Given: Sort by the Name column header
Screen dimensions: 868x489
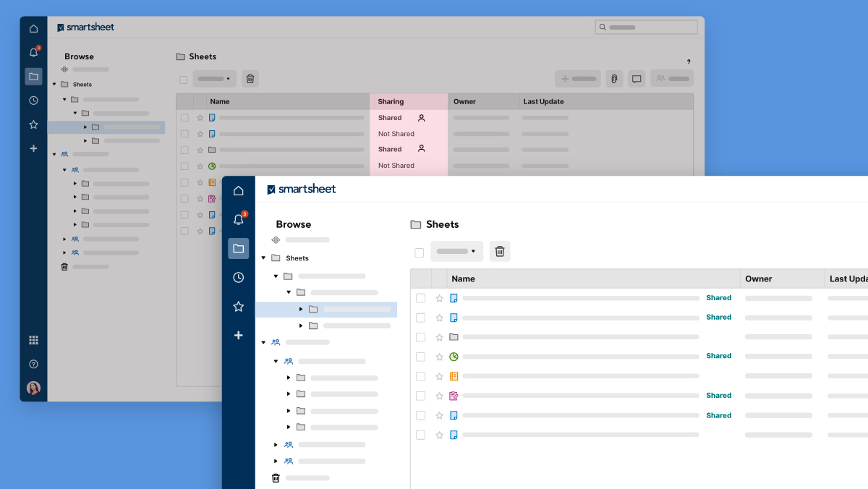Looking at the screenshot, I should click(x=463, y=278).
